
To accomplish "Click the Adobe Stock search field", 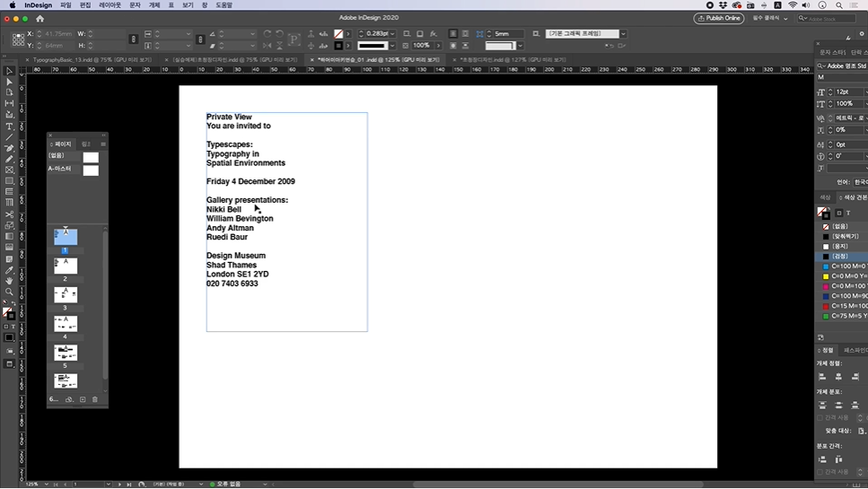I will coord(827,18).
